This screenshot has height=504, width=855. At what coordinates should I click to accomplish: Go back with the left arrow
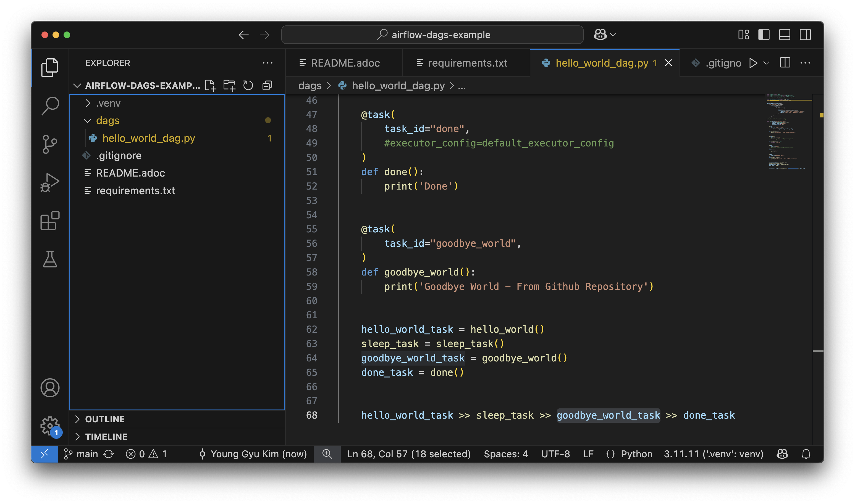point(244,35)
